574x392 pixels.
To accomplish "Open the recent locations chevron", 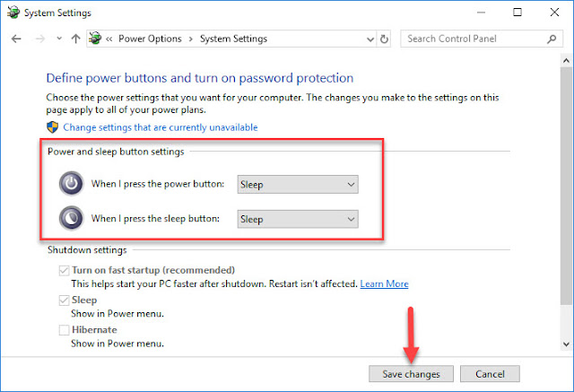I will [59, 39].
